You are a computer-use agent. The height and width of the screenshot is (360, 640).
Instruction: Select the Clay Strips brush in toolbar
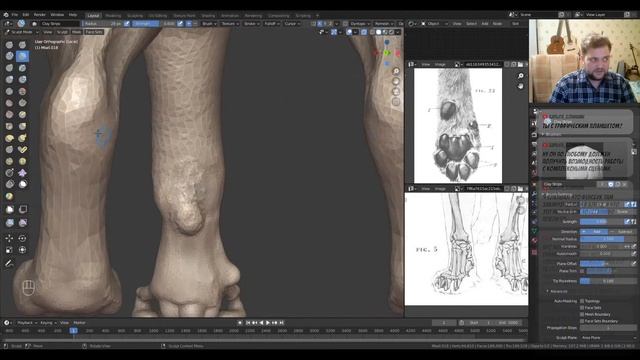(22, 56)
